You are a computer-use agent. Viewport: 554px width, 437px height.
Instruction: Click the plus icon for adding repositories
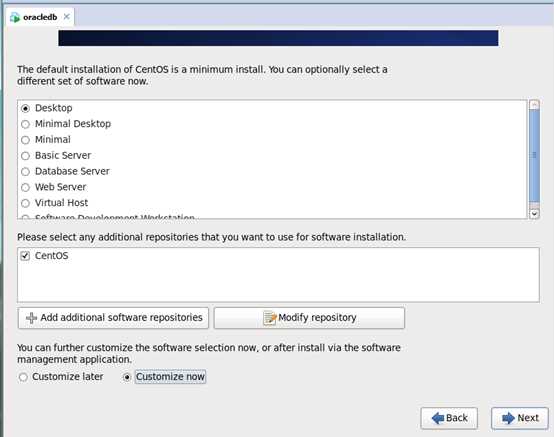31,318
